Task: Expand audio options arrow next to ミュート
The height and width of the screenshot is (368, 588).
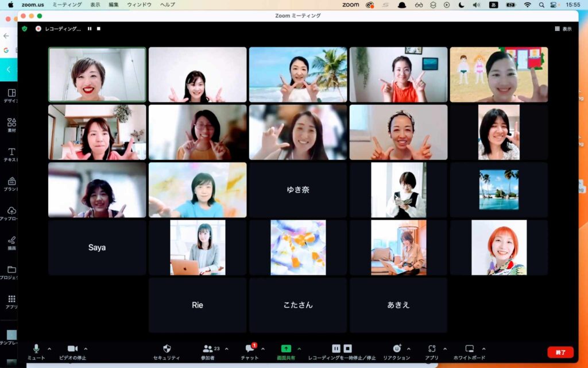Action: (49, 348)
